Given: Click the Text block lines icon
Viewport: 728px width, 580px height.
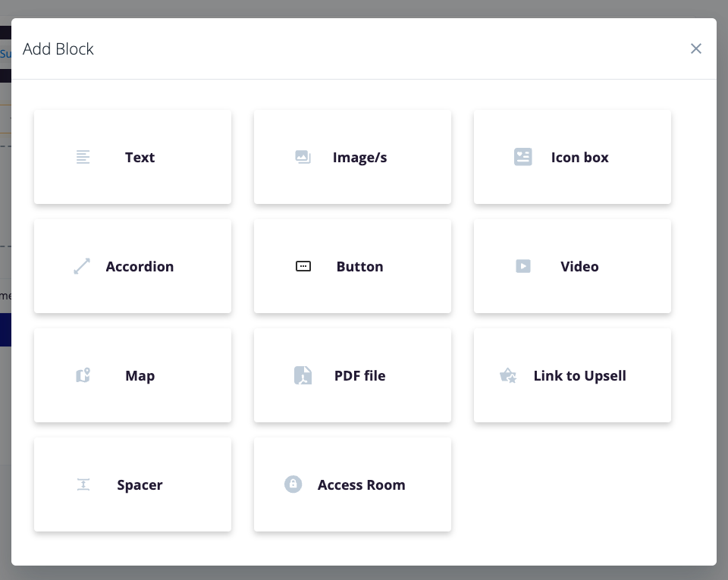Looking at the screenshot, I should click(83, 157).
